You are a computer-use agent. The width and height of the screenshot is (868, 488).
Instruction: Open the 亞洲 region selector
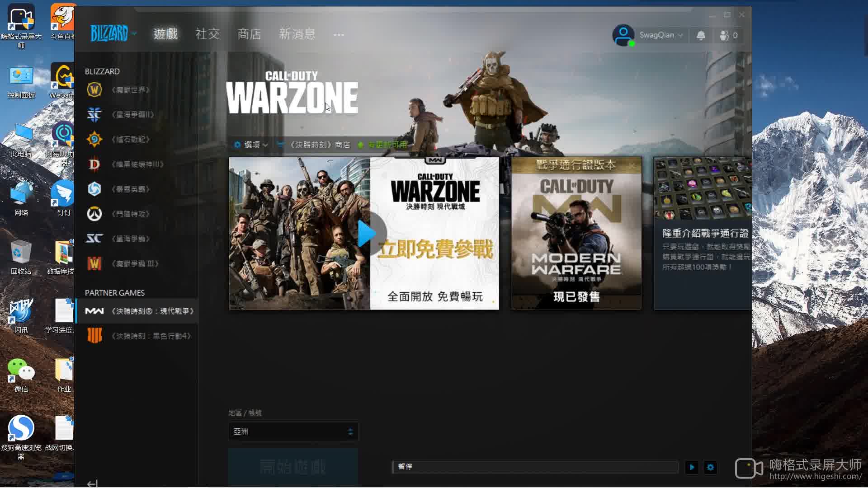coord(293,432)
